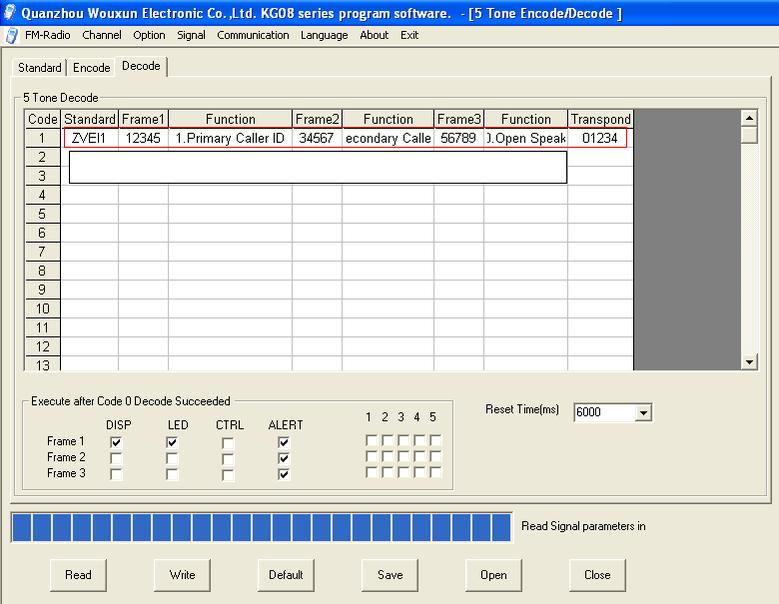The height and width of the screenshot is (604, 779).
Task: Enable Frame 2 CTRL checkbox
Action: coord(228,458)
